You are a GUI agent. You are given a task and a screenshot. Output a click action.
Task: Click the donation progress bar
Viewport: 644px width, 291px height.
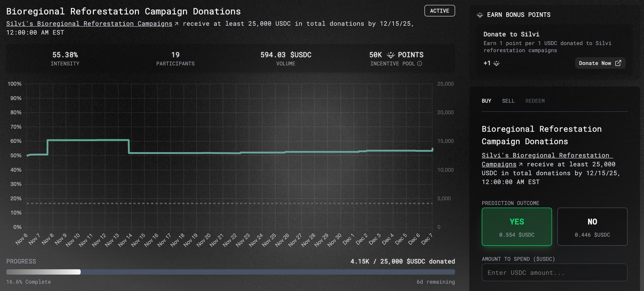pos(230,272)
